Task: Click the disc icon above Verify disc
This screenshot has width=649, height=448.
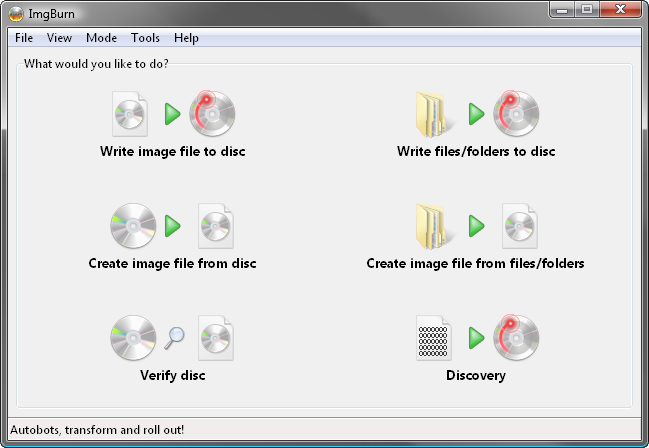Action: (133, 338)
